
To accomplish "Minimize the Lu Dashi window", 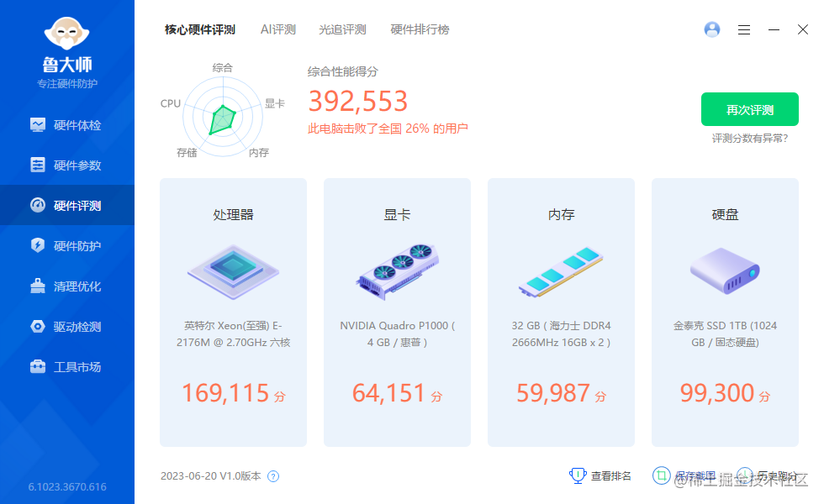I will coord(774,30).
